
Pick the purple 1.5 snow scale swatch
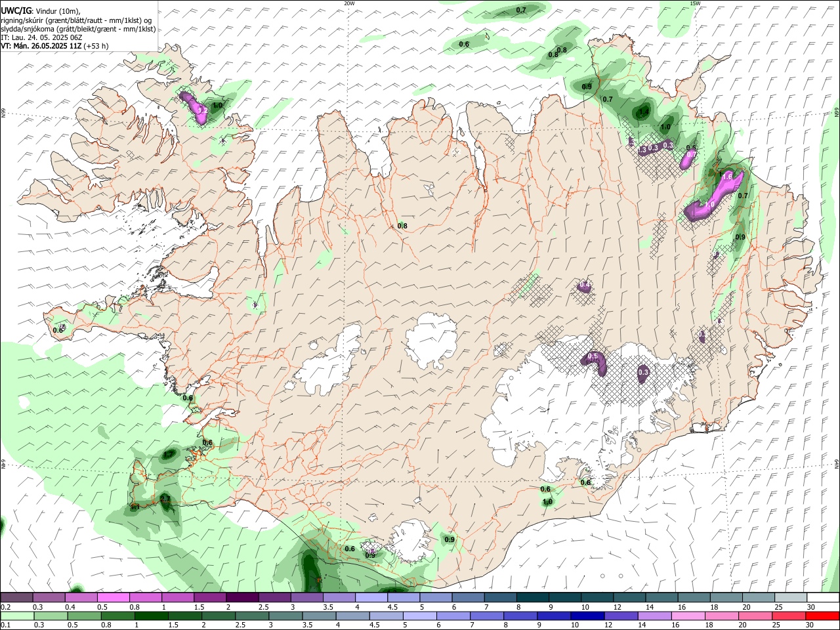click(209, 597)
